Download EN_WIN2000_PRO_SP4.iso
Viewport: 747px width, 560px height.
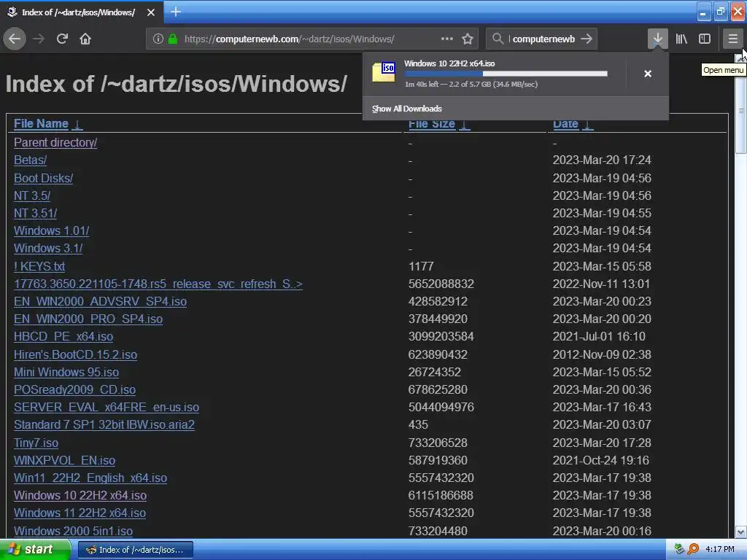[x=88, y=319]
